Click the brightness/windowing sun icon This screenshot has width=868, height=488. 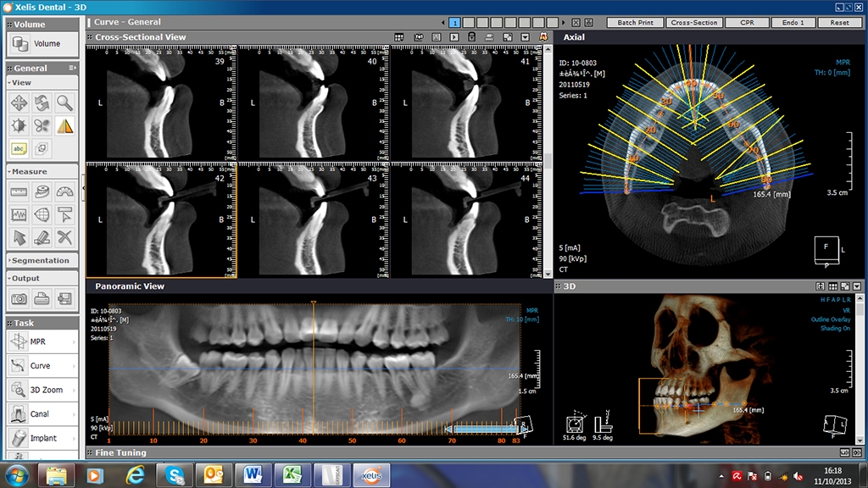tap(19, 126)
